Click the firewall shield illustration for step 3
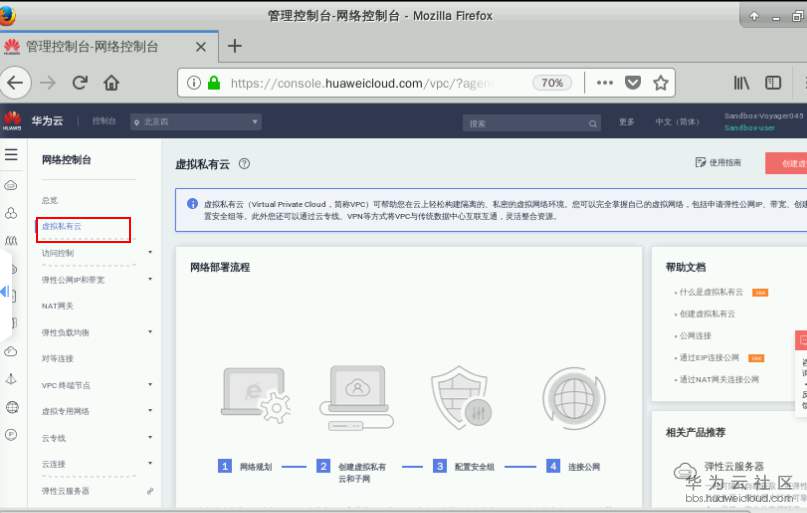Screen dimensions: 807x513 (x=462, y=398)
